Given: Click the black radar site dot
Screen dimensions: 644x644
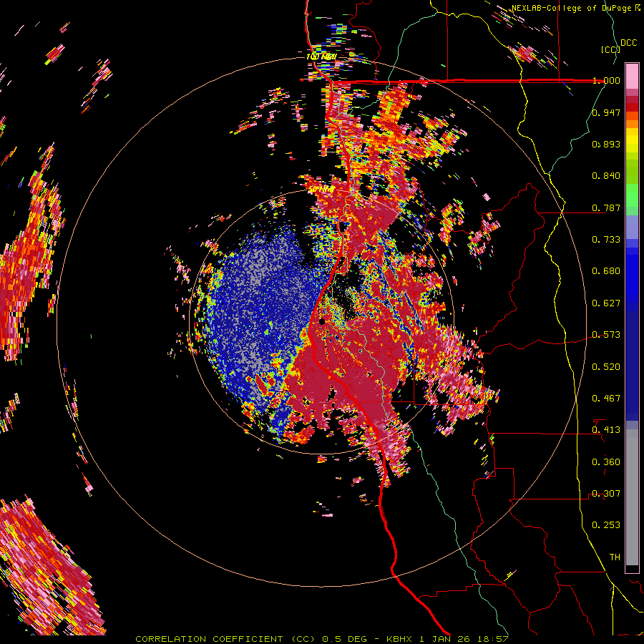Looking at the screenshot, I should [x=322, y=321].
